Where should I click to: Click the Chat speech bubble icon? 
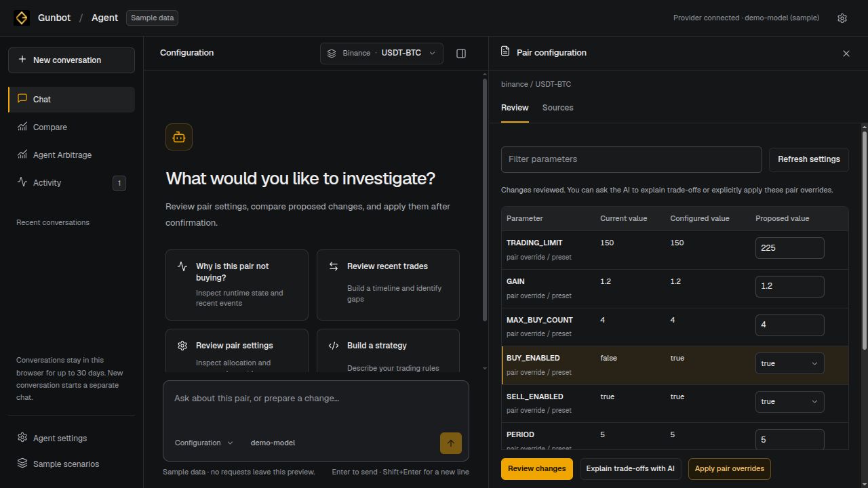[x=22, y=98]
